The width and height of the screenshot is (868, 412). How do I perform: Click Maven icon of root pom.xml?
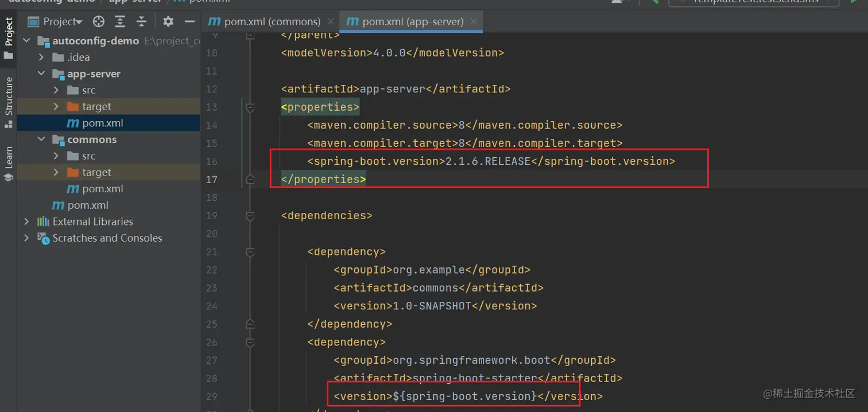(58, 205)
